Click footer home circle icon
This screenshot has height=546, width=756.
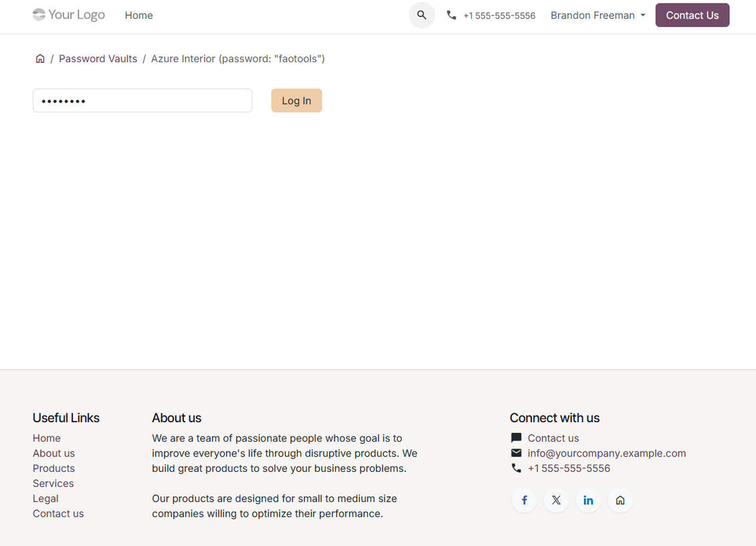tap(620, 500)
